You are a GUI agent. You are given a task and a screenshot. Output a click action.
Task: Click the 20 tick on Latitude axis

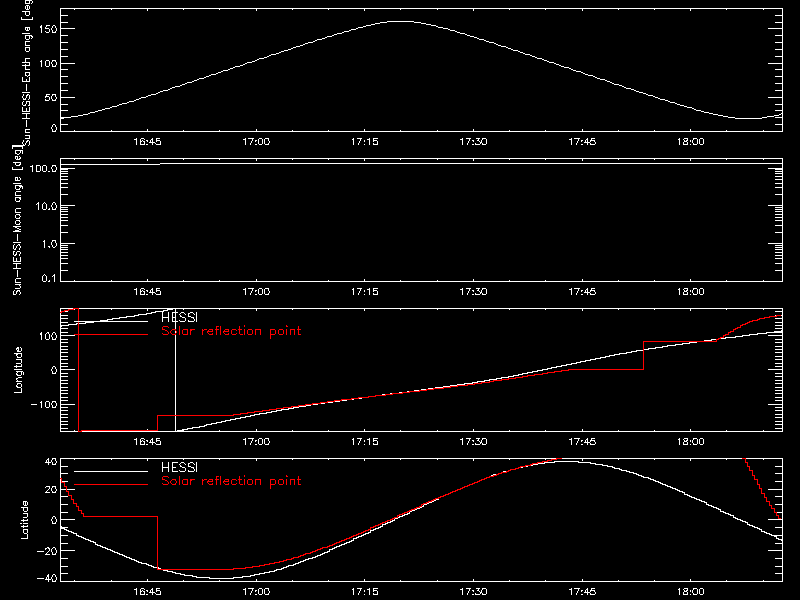click(52, 490)
